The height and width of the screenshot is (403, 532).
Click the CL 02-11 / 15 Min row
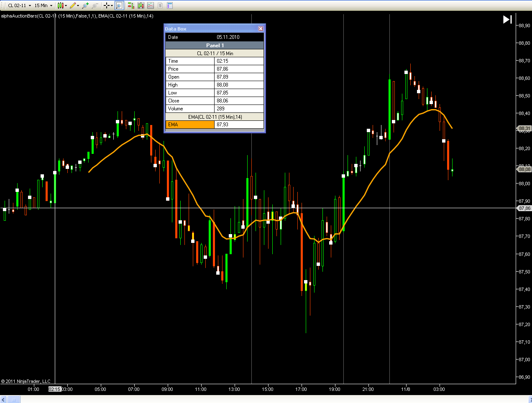215,54
